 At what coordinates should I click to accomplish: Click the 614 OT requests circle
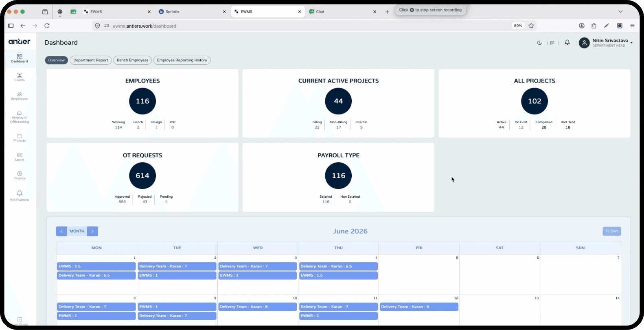[x=142, y=176]
